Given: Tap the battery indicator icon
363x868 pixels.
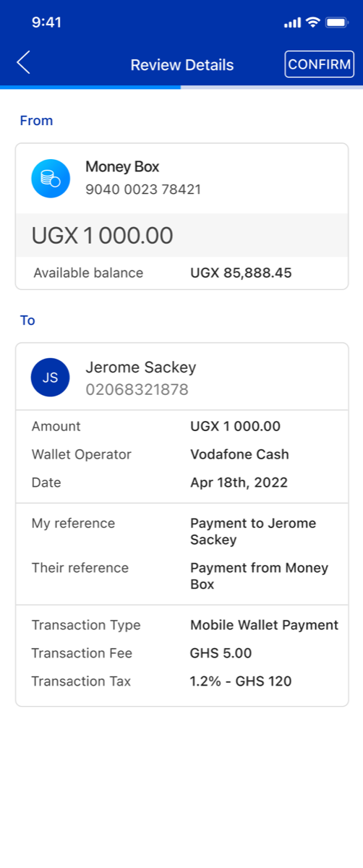Looking at the screenshot, I should 337,22.
